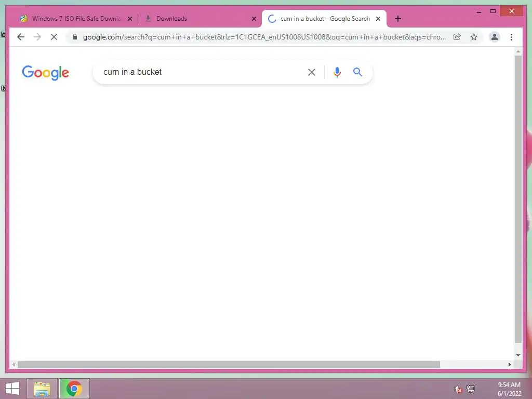This screenshot has width=532, height=399.
Task: Open the Chrome profile avatar
Action: (495, 37)
